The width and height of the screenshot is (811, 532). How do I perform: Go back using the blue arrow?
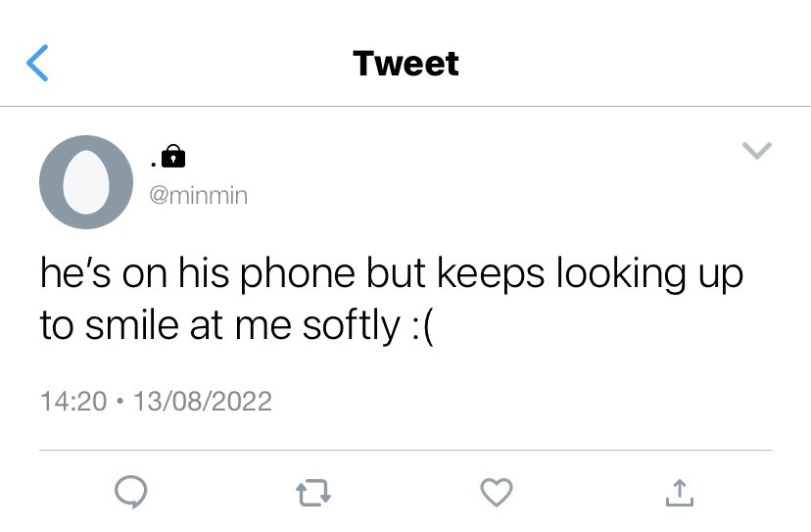coord(37,63)
